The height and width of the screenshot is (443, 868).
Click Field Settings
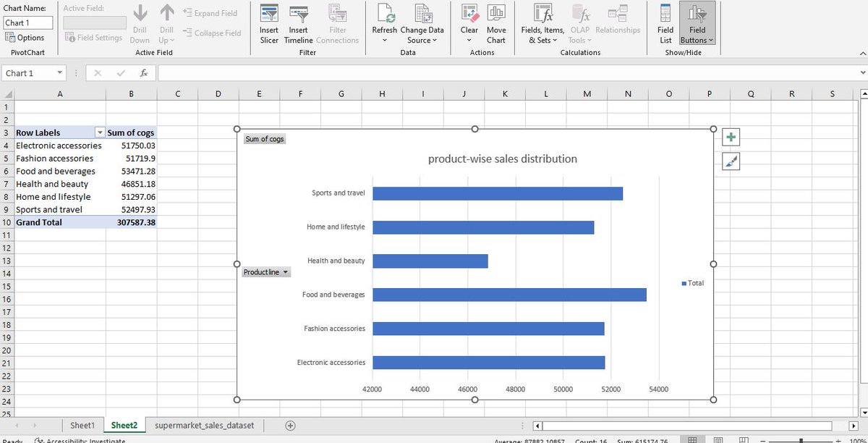[93, 38]
